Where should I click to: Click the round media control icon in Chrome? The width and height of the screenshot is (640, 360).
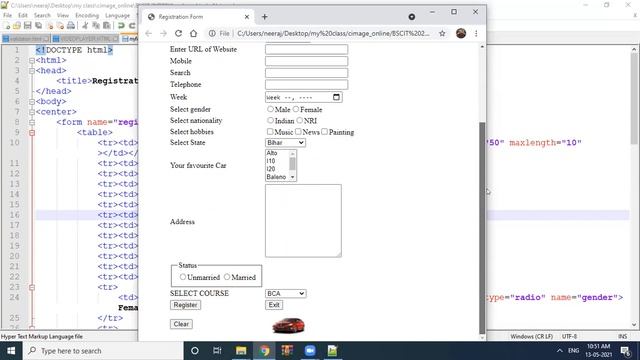(411, 17)
